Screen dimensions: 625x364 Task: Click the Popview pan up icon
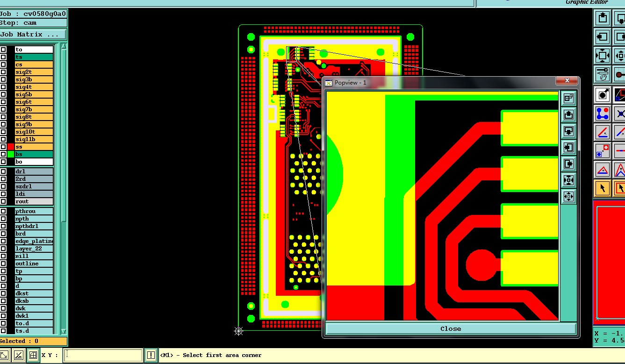click(568, 114)
